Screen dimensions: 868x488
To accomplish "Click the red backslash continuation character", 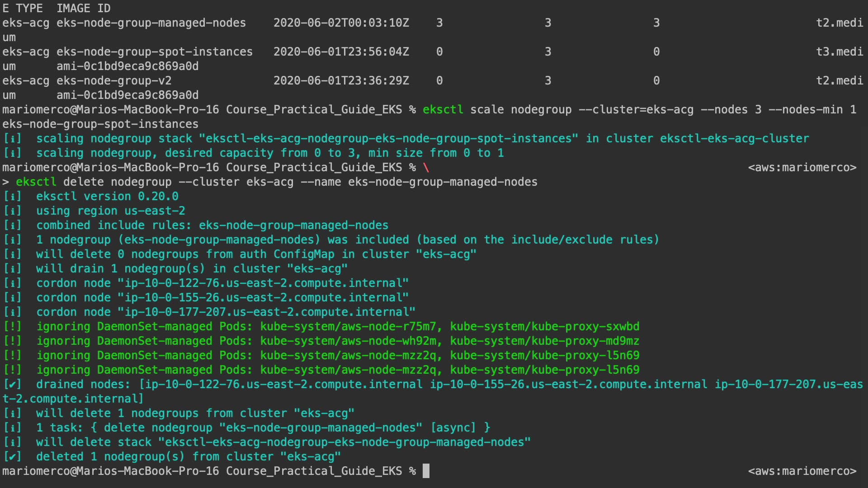I will [x=426, y=168].
